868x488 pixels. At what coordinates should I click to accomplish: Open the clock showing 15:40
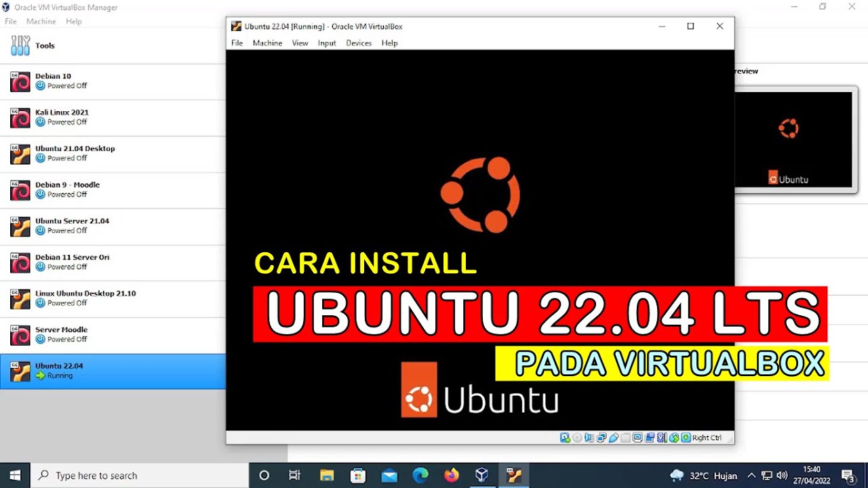click(812, 475)
